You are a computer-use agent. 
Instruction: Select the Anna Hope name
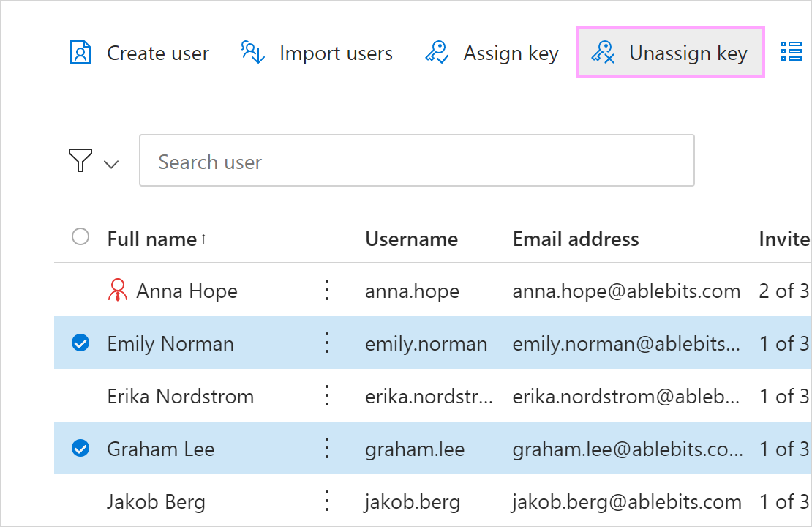pos(187,291)
